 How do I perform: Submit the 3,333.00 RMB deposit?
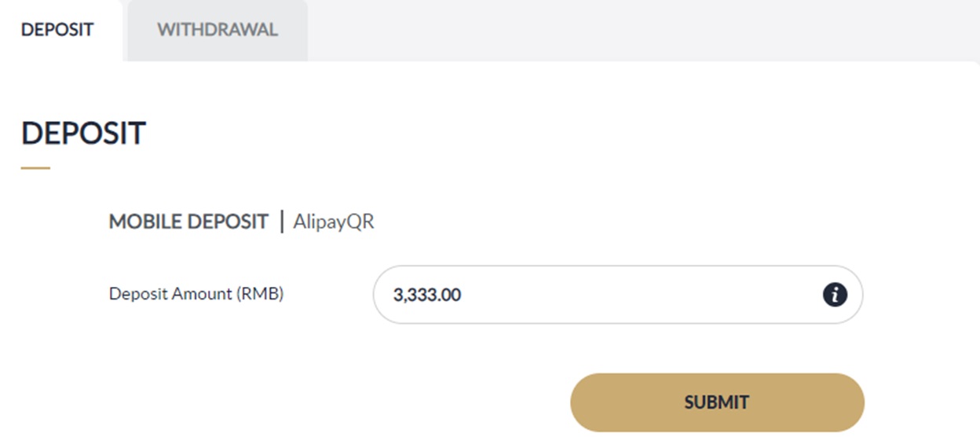tap(716, 402)
